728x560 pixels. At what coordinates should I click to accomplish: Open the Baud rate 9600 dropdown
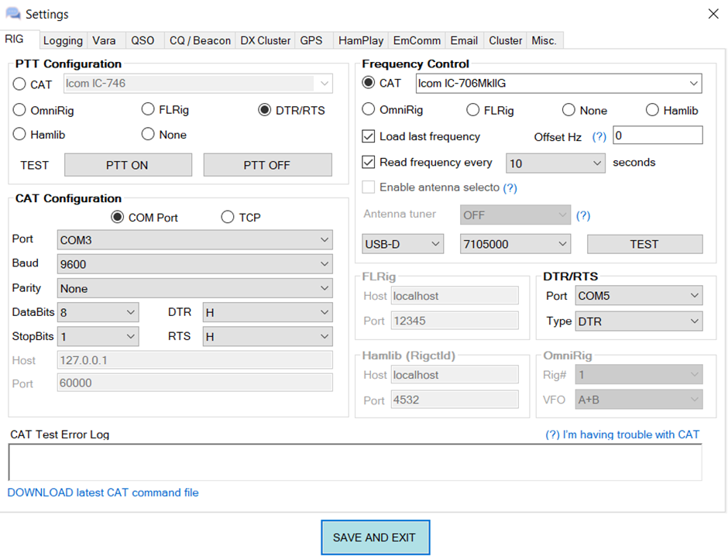(x=194, y=264)
